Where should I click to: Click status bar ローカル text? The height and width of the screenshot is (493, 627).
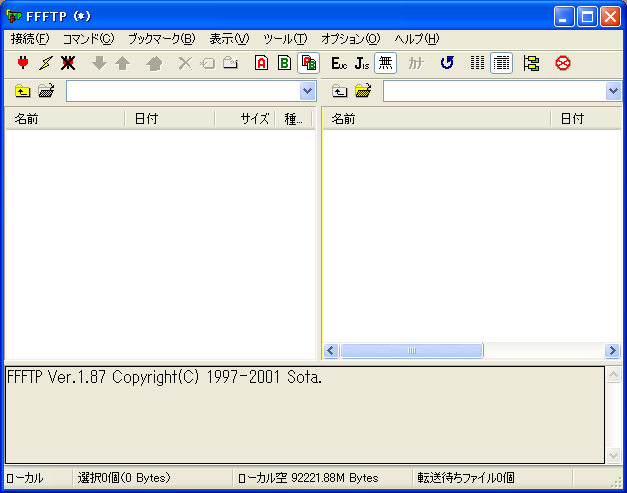tap(25, 478)
